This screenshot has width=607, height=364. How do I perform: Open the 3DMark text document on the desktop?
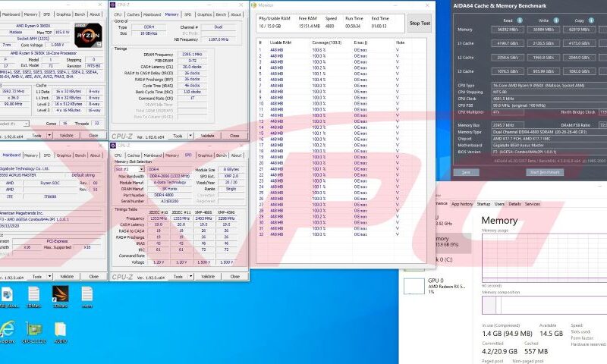[33, 297]
